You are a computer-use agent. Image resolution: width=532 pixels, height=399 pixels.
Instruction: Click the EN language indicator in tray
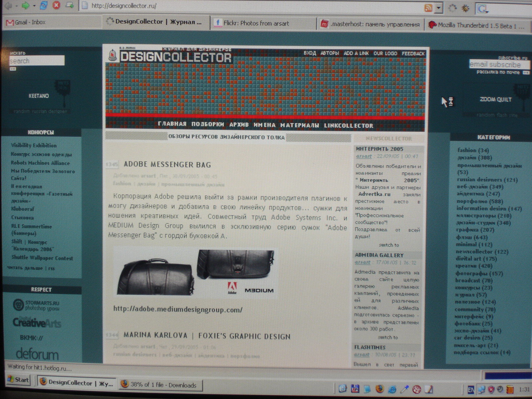471,389
